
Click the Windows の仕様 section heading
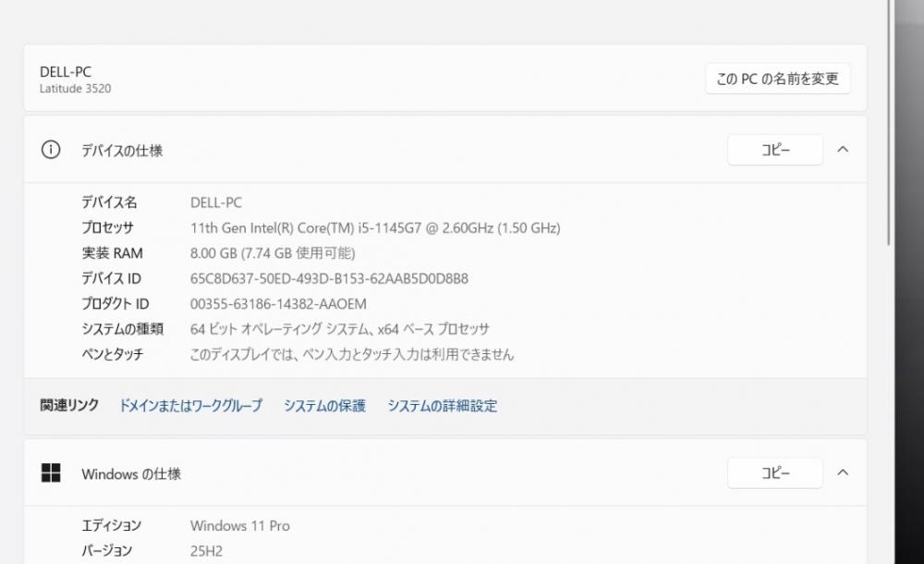[x=131, y=473]
